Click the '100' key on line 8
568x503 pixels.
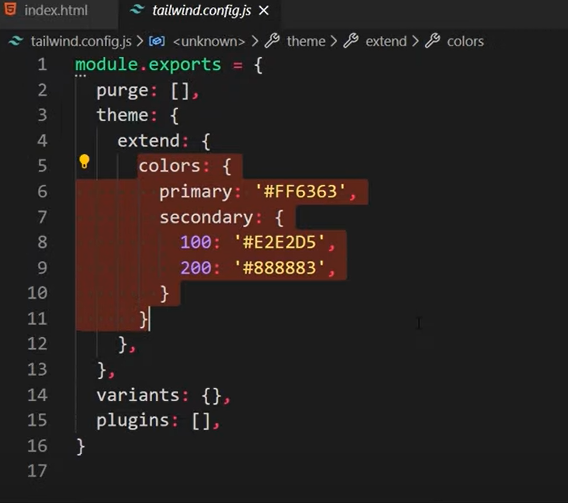(x=196, y=242)
